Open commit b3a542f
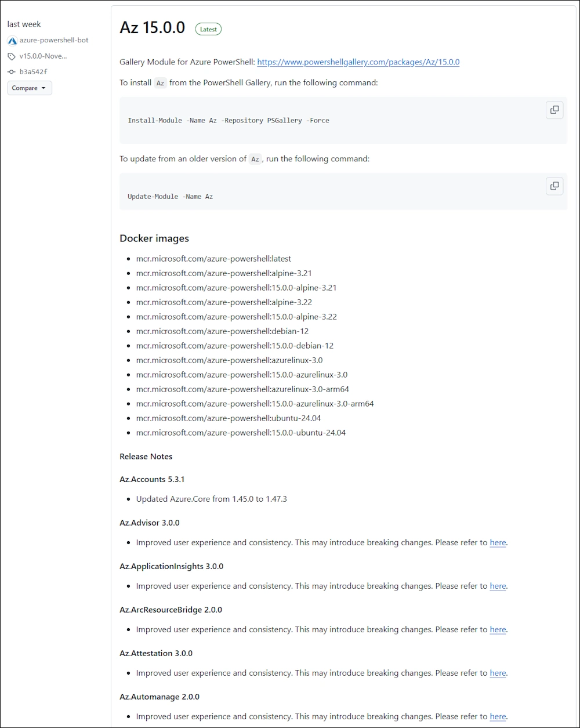 (x=34, y=72)
